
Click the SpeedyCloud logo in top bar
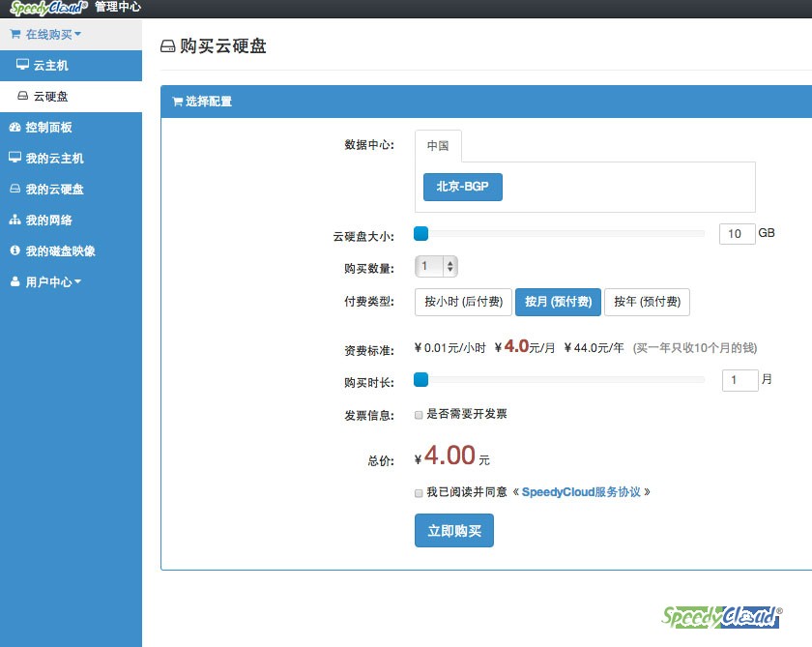click(x=48, y=8)
